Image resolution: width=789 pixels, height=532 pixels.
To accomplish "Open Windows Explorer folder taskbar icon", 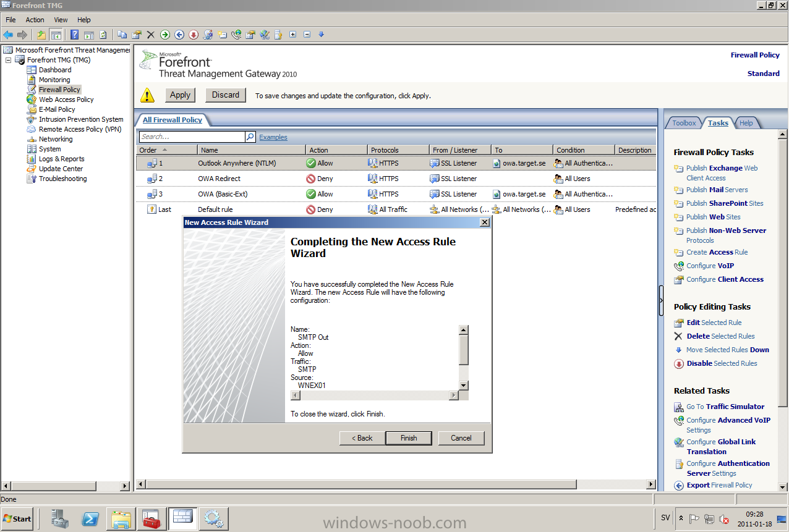I will coord(121,518).
